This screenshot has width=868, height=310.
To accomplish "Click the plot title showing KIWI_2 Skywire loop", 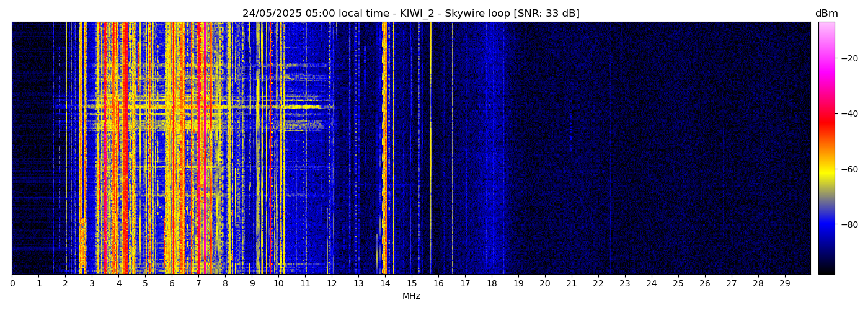I will 410,14.
